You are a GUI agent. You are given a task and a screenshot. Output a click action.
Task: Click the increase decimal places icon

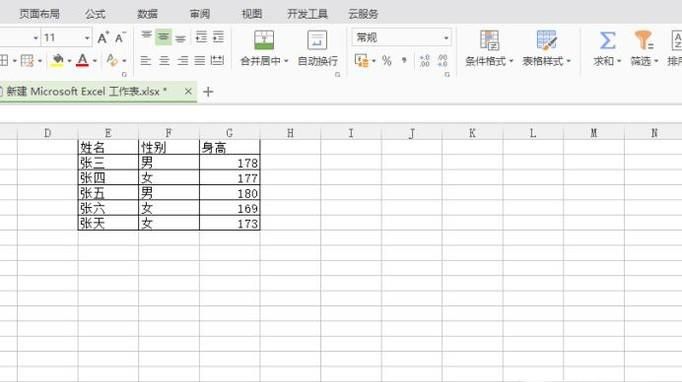pos(425,60)
